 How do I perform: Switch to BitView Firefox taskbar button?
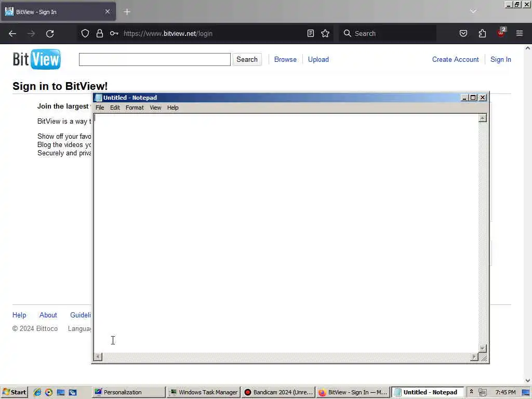coord(353,392)
